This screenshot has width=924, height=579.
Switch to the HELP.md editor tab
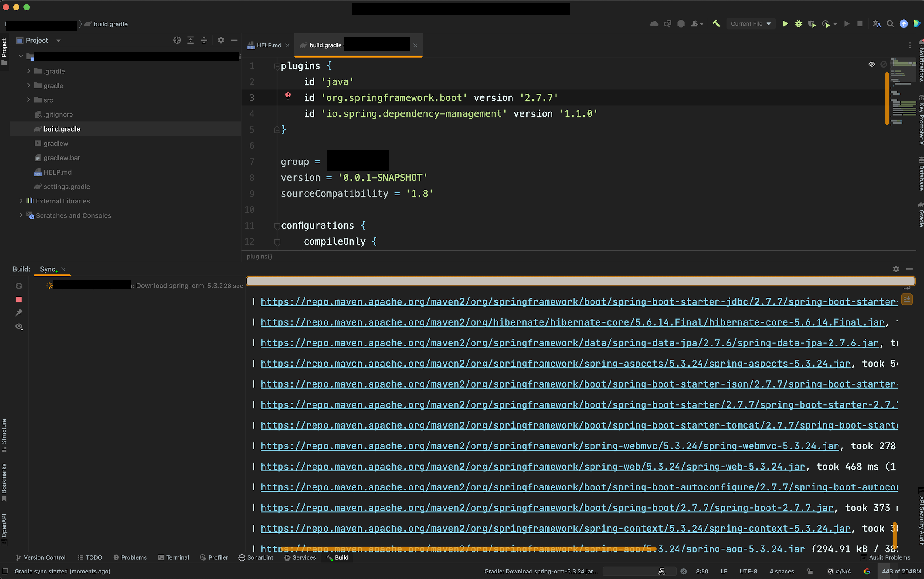(x=269, y=45)
